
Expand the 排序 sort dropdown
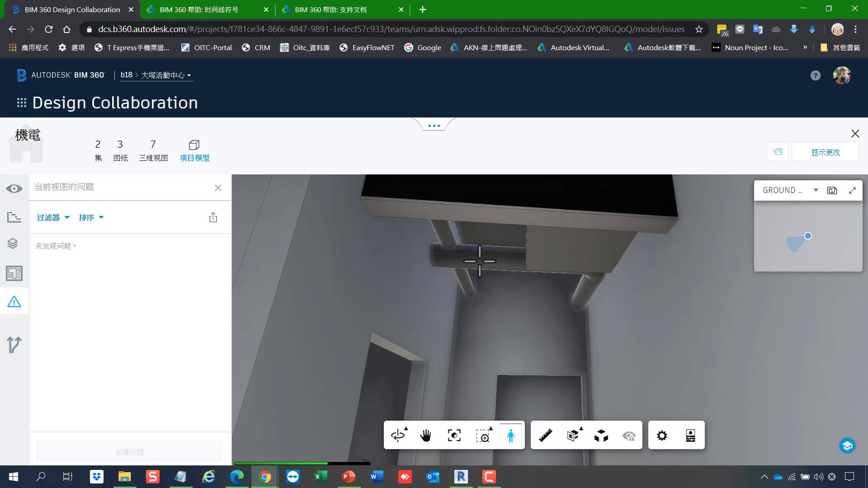point(91,217)
